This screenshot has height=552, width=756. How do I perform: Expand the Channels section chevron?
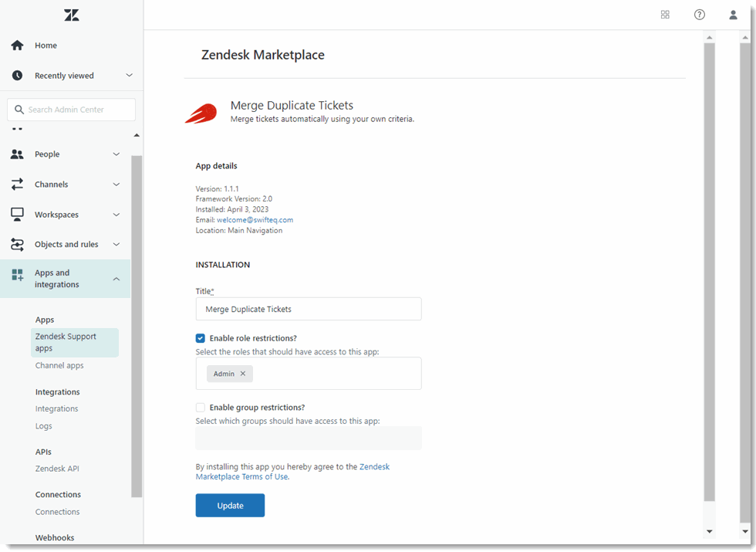(116, 185)
